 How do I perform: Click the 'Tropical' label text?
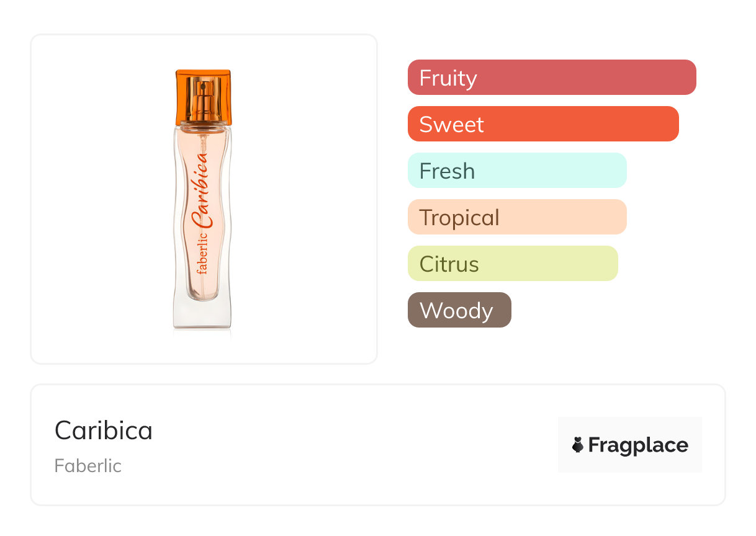[459, 218]
